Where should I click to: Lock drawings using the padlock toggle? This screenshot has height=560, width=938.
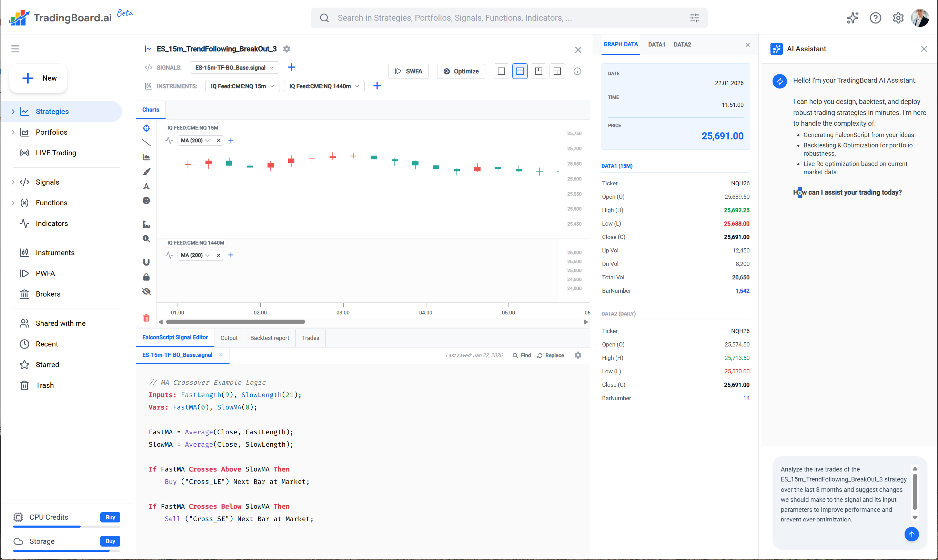coord(146,277)
